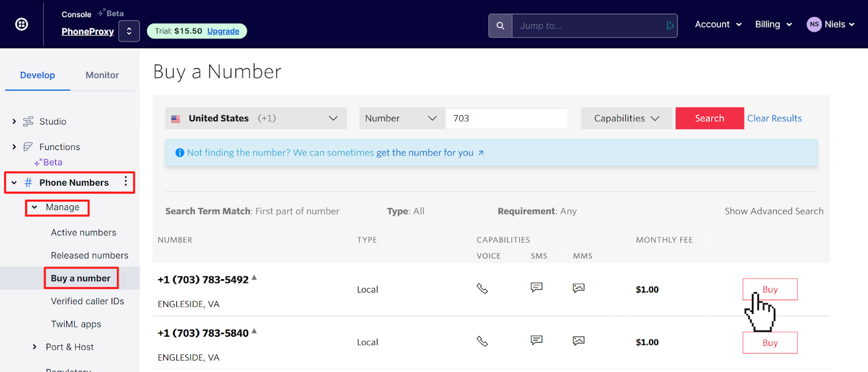The image size is (868, 372).
Task: Click the Trial: $15.50 balance text
Action: pos(178,31)
